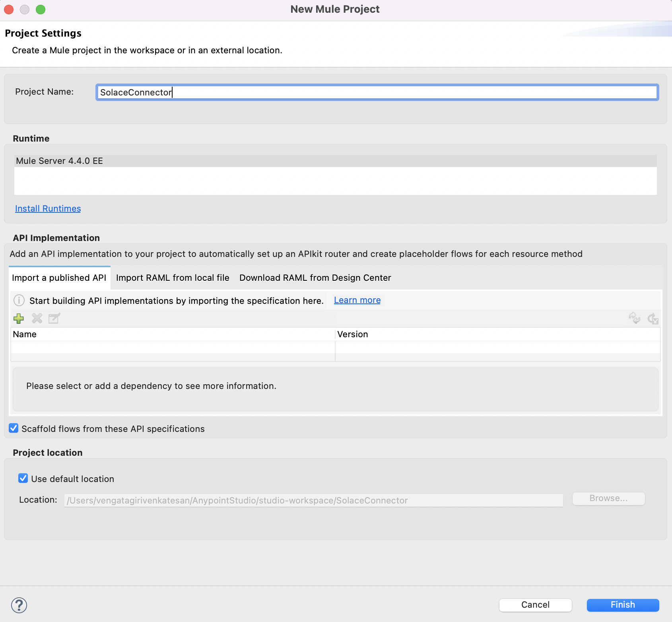672x622 pixels.
Task: Click the gray X remove dependency icon
Action: coord(37,319)
